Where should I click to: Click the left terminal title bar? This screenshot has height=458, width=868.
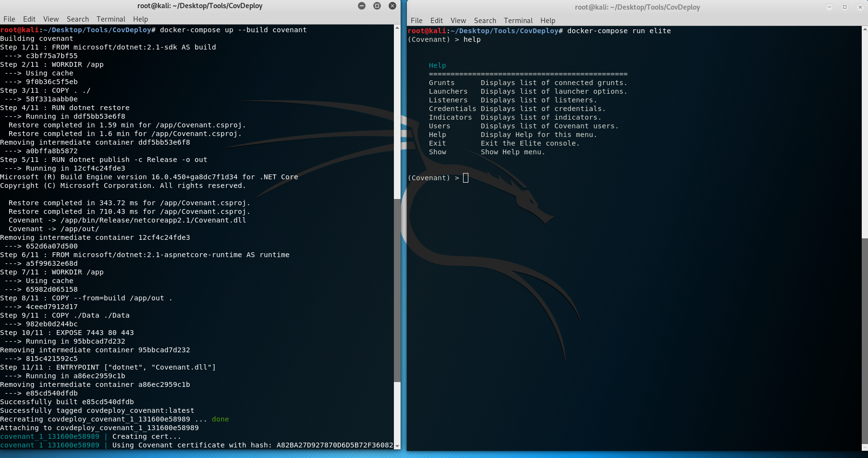click(x=200, y=6)
